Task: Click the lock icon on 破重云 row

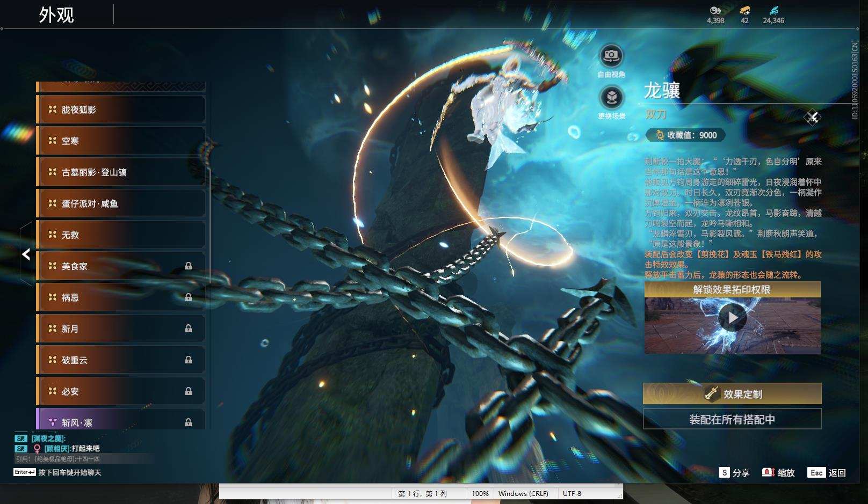Action: coord(189,360)
